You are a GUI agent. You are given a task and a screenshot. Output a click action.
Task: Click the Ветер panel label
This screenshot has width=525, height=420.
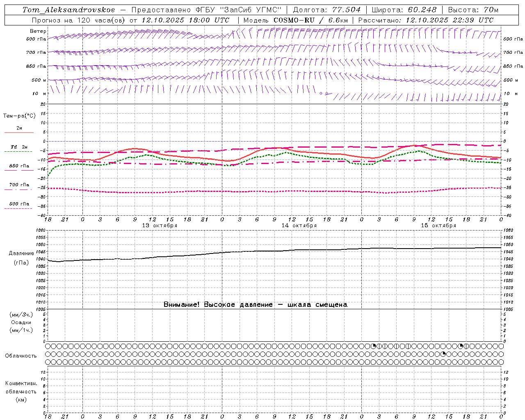point(38,31)
